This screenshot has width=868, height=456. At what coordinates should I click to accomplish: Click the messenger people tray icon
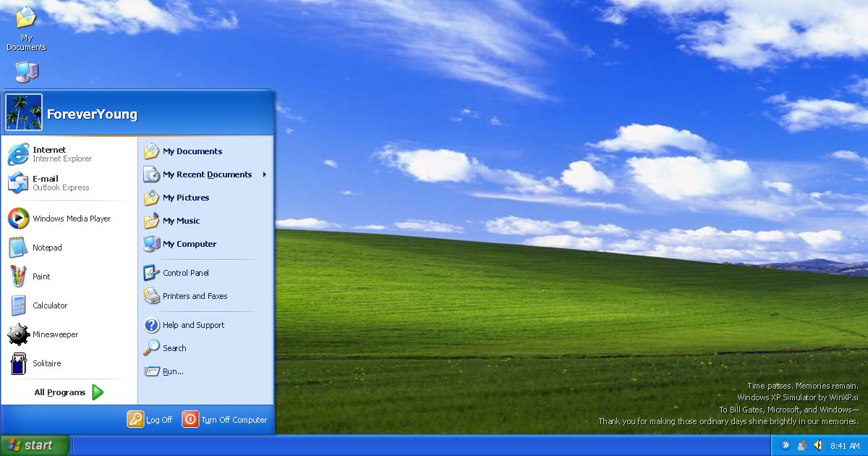coord(801,445)
